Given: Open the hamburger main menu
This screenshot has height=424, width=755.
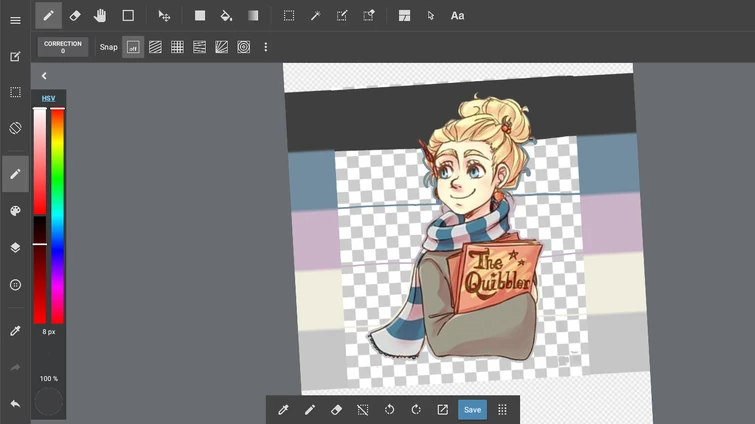Looking at the screenshot, I should click(15, 20).
